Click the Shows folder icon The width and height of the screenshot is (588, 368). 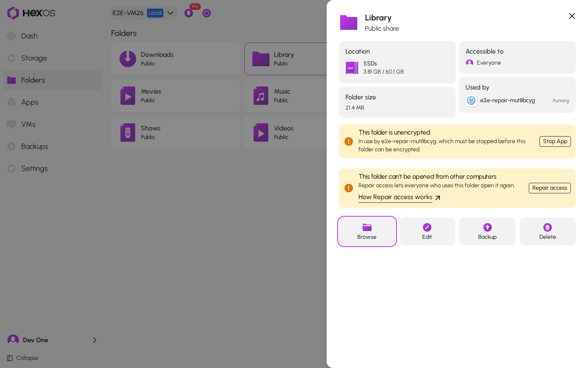[x=128, y=132]
